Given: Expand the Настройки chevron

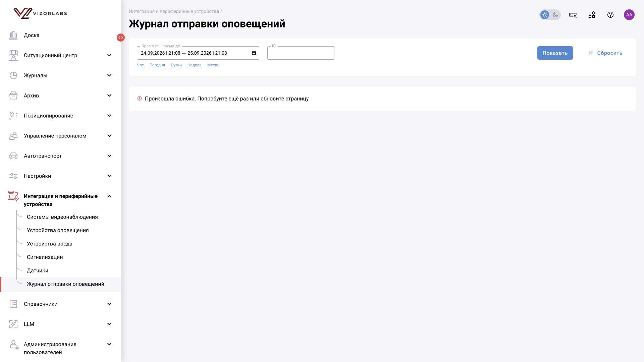Looking at the screenshot, I should (109, 176).
